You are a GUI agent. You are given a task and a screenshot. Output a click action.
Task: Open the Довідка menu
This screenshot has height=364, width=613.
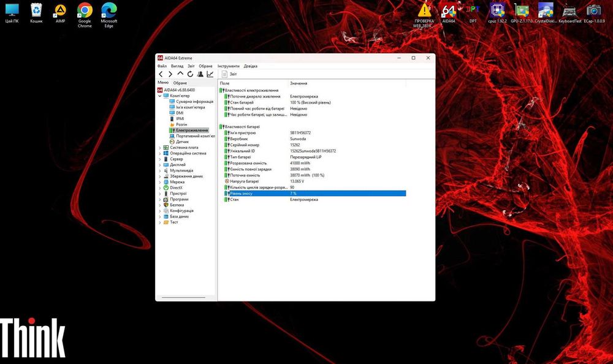point(251,66)
